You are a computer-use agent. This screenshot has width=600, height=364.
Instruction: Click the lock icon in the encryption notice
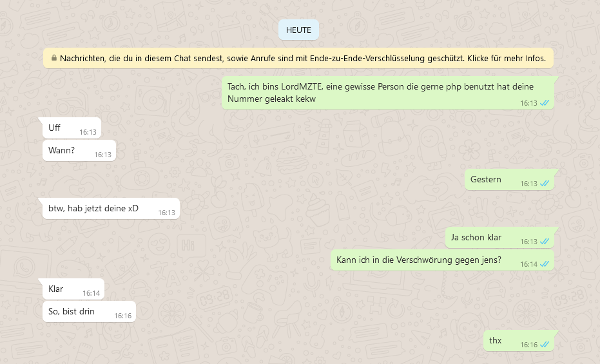point(54,58)
